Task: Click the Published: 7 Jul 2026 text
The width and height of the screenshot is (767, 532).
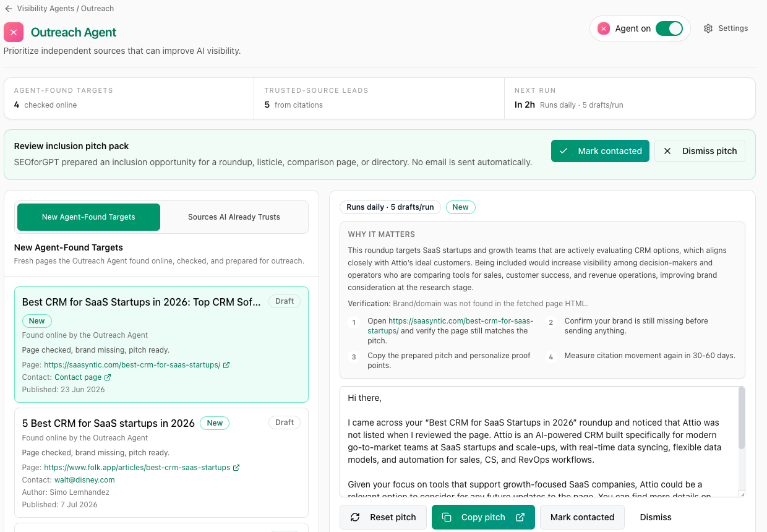Action: (x=60, y=505)
